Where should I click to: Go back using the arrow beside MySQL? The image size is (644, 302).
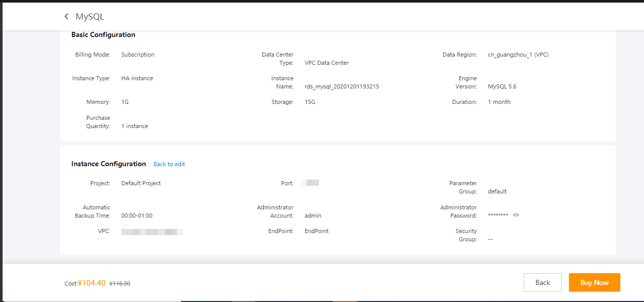(66, 16)
